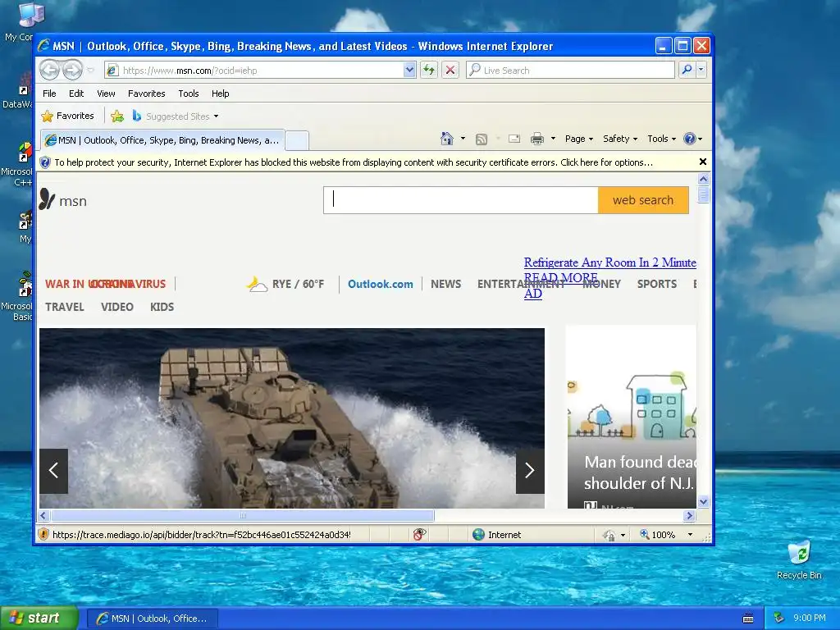Open the search provider dropdown arrow
This screenshot has width=840, height=630.
coord(701,70)
